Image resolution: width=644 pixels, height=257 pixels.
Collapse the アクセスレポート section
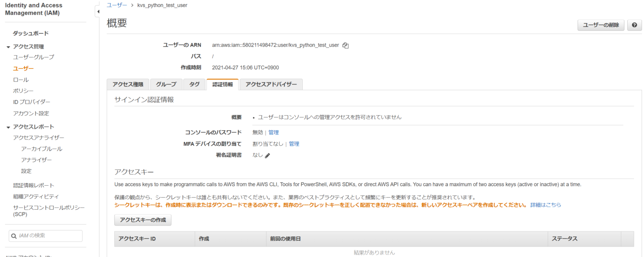click(8, 127)
